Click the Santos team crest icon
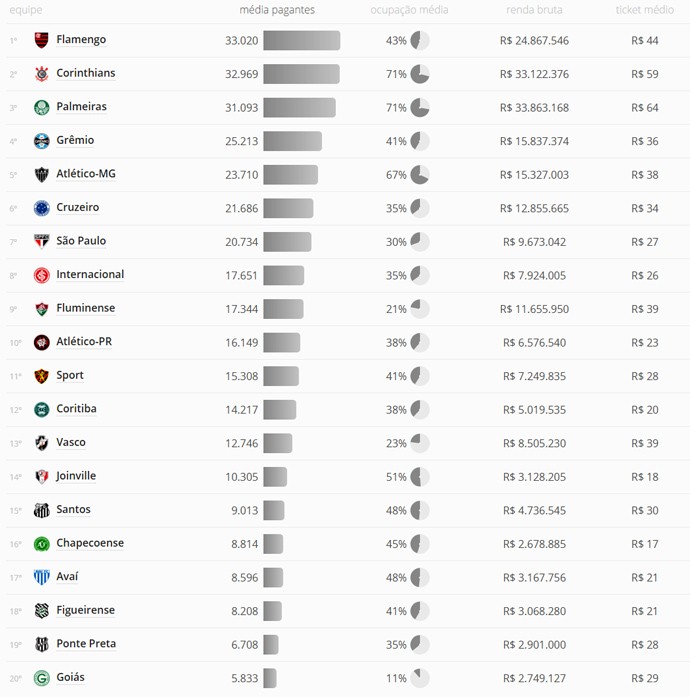 point(42,510)
